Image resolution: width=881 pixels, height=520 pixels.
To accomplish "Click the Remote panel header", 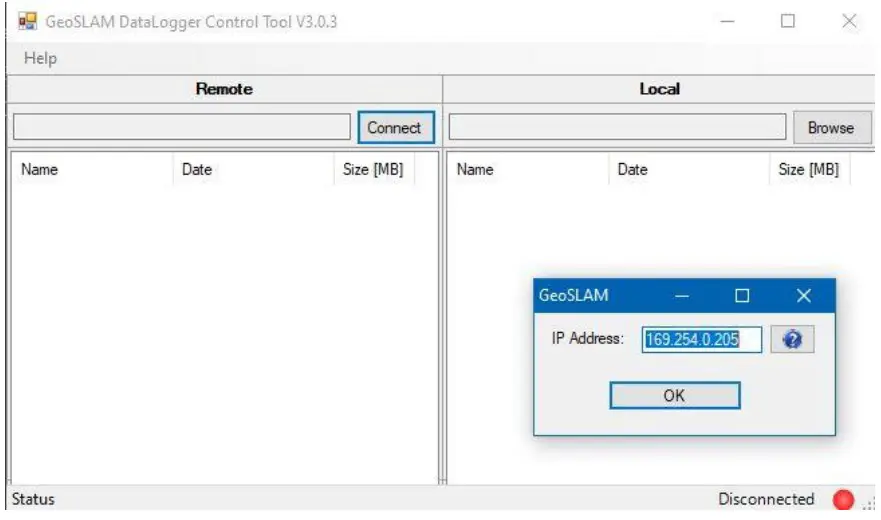I will (x=224, y=89).
